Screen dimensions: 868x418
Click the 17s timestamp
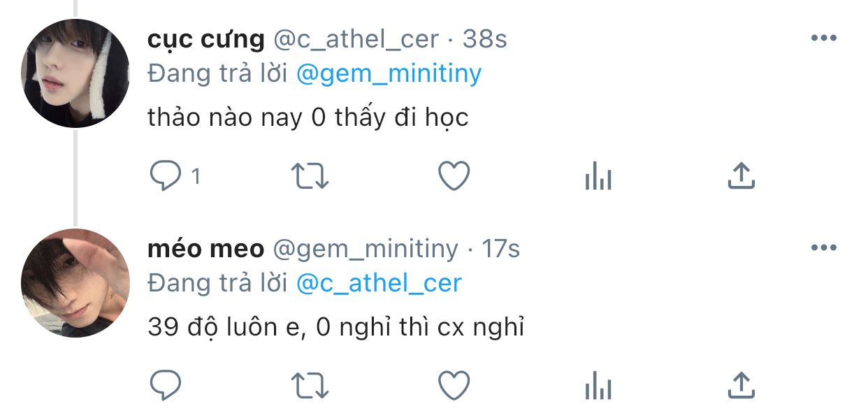pyautogui.click(x=500, y=249)
